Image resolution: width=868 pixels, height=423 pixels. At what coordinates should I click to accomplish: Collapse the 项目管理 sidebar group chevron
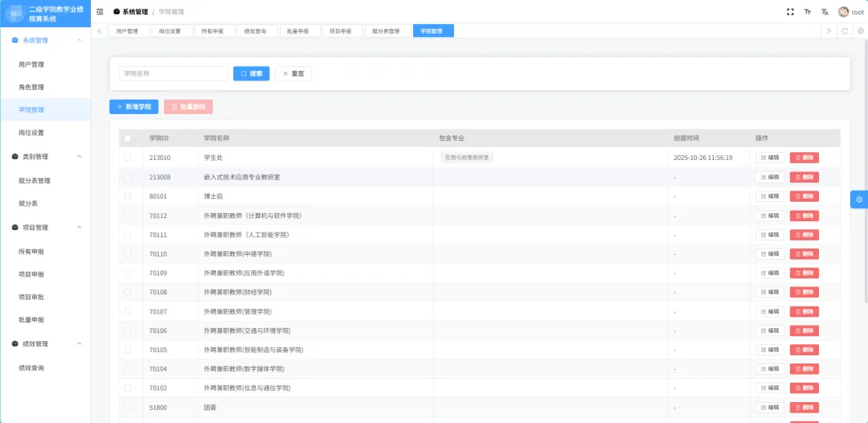point(79,228)
